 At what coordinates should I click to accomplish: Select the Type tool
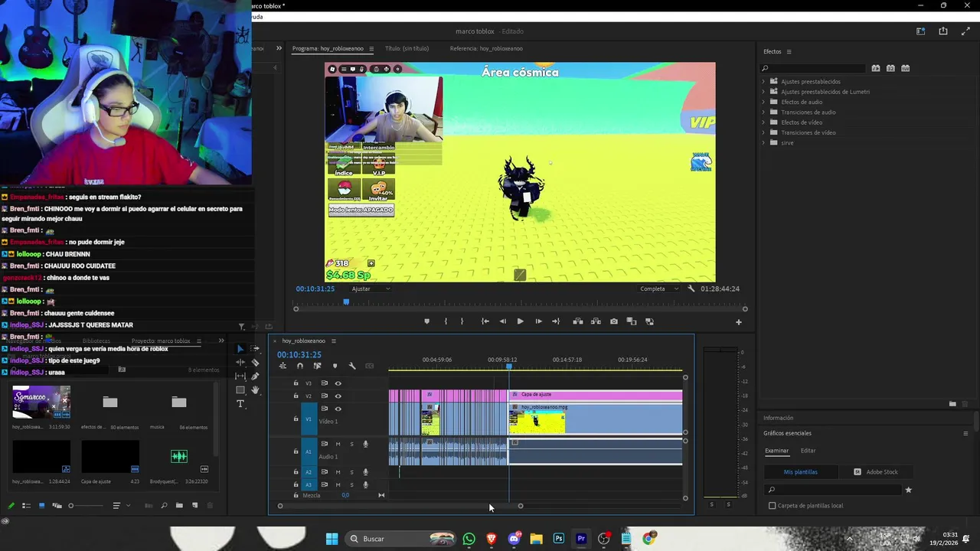(240, 403)
